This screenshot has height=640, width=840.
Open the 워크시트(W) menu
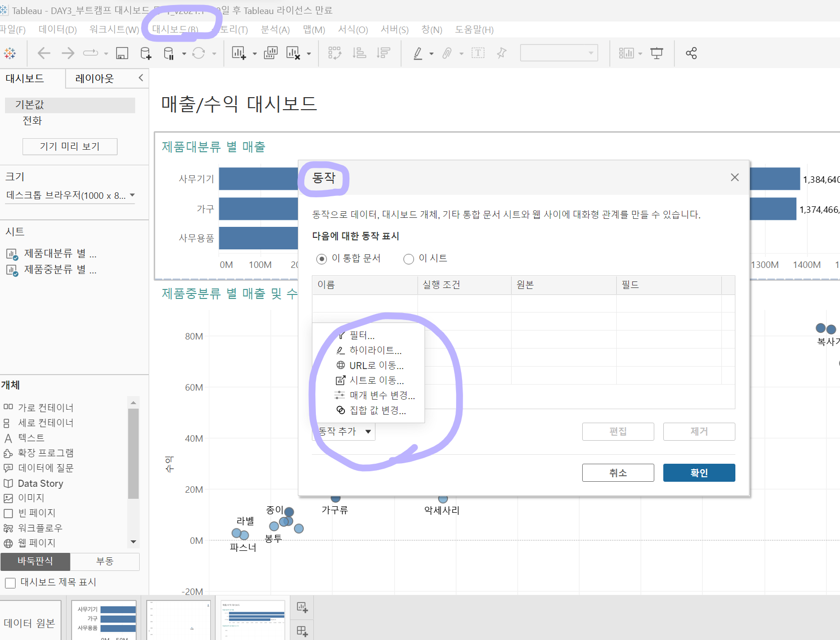pos(114,30)
